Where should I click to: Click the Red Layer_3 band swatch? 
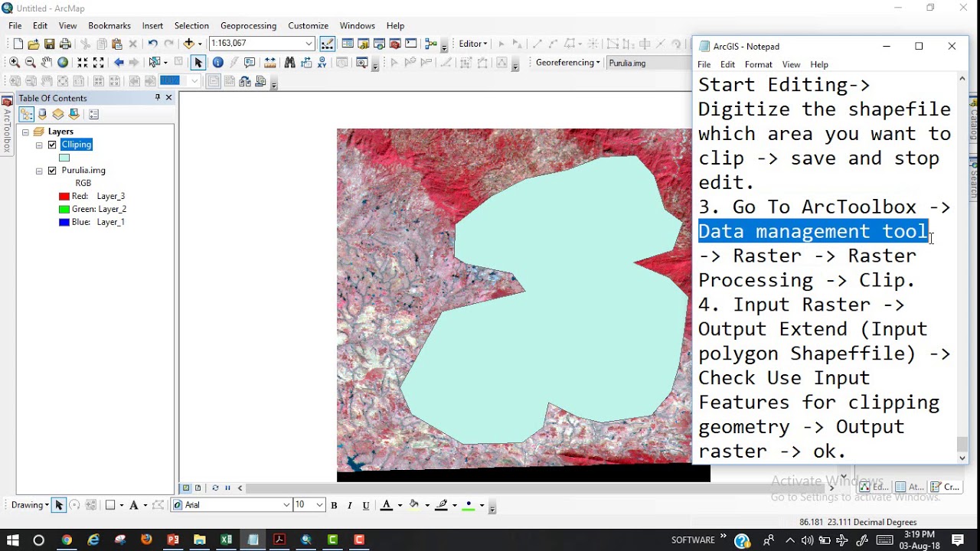point(64,197)
